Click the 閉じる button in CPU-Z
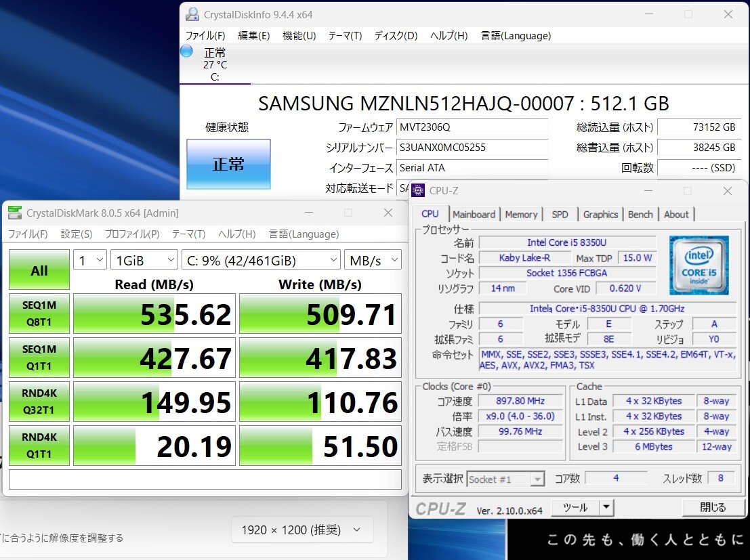The width and height of the screenshot is (750, 560). (713, 507)
